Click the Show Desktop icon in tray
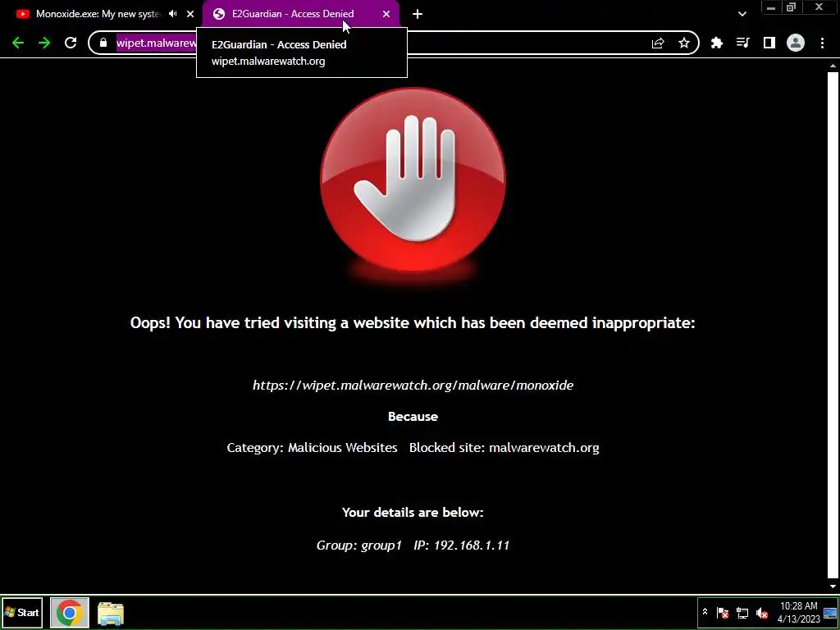 pyautogui.click(x=830, y=613)
